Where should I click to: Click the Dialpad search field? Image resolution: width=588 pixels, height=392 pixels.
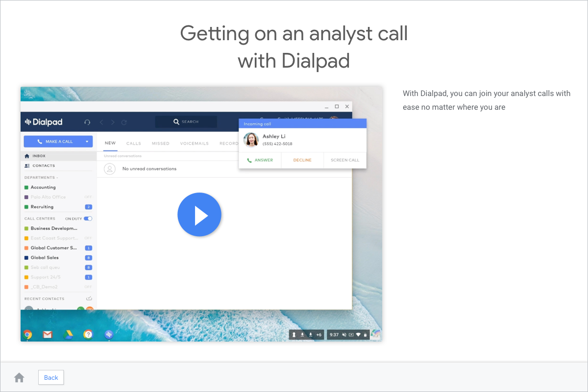186,122
